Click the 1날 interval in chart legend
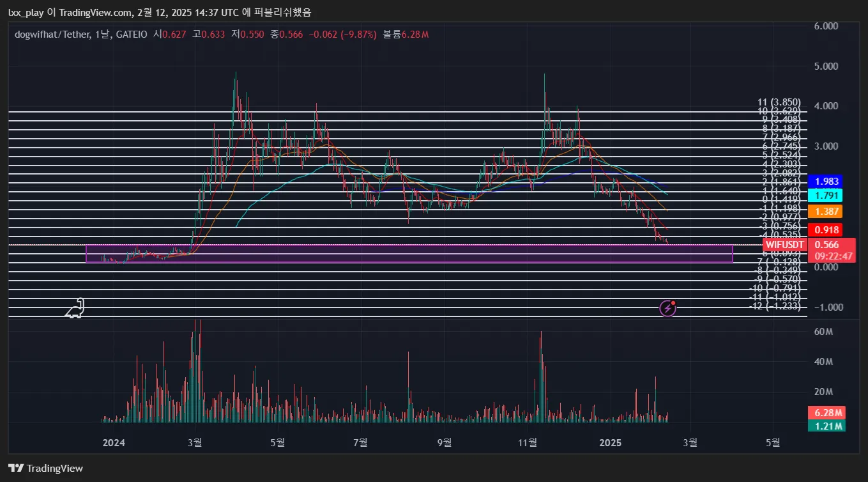Viewport: 868px width, 482px height. pyautogui.click(x=102, y=34)
